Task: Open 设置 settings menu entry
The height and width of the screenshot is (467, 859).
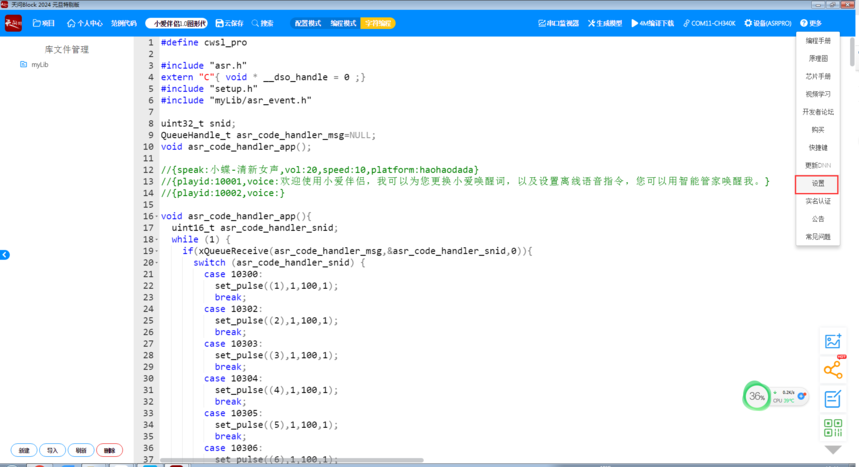Action: 817,184
